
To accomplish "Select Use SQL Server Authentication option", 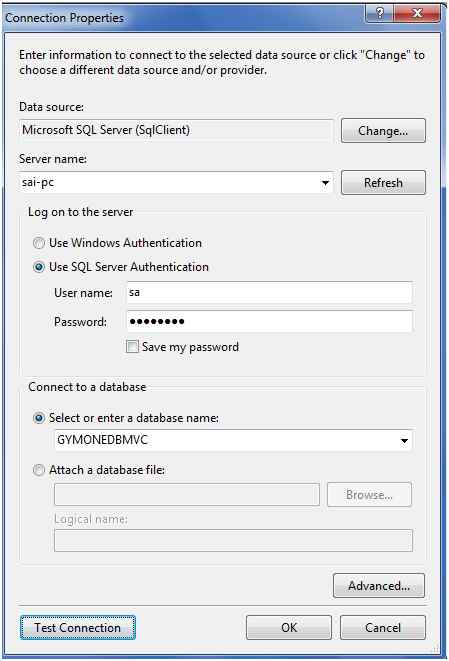I will click(39, 267).
